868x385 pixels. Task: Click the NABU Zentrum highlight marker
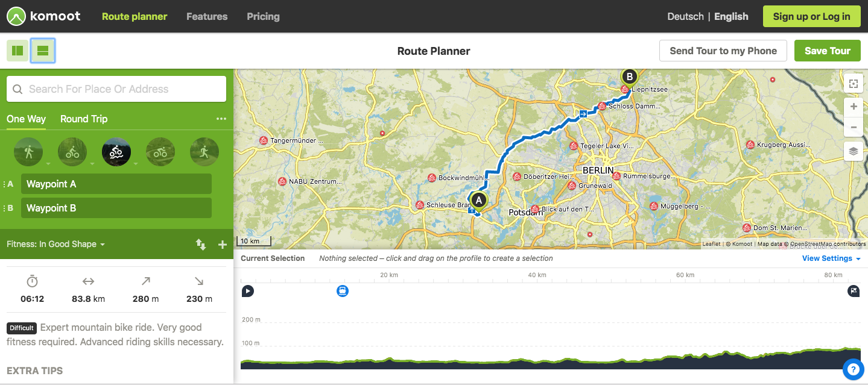tap(282, 181)
